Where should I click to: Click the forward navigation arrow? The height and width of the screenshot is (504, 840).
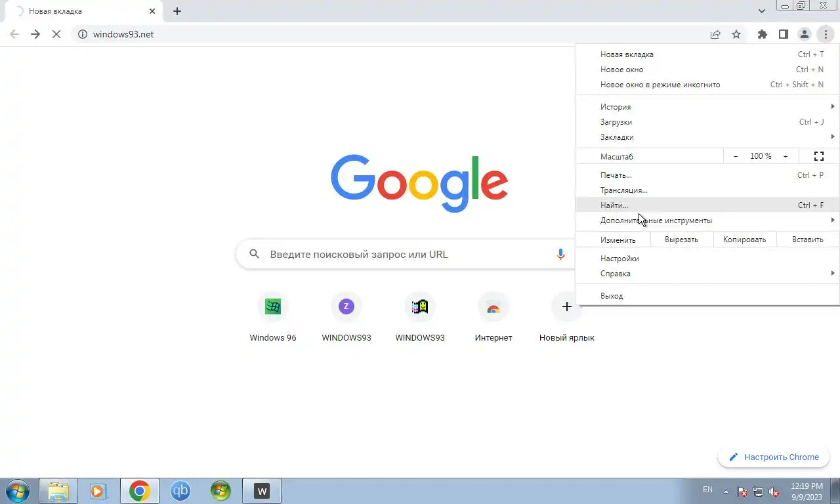[x=35, y=34]
